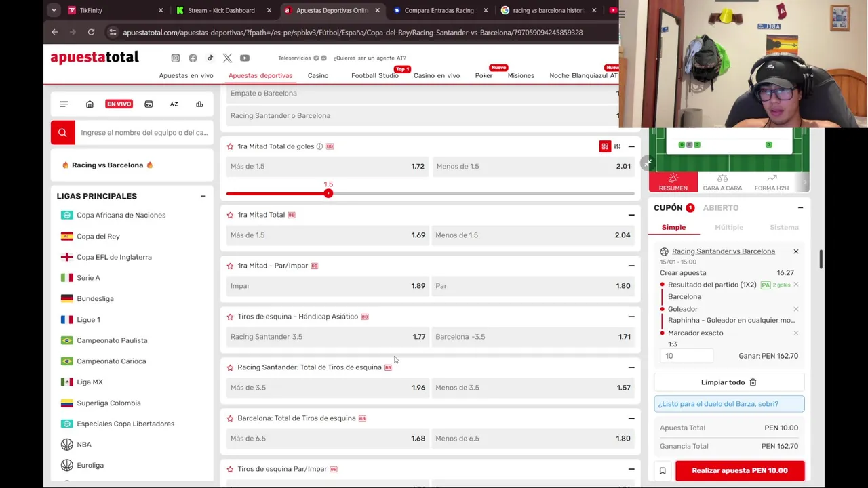Open the X (Twitter) social icon

coord(227,58)
